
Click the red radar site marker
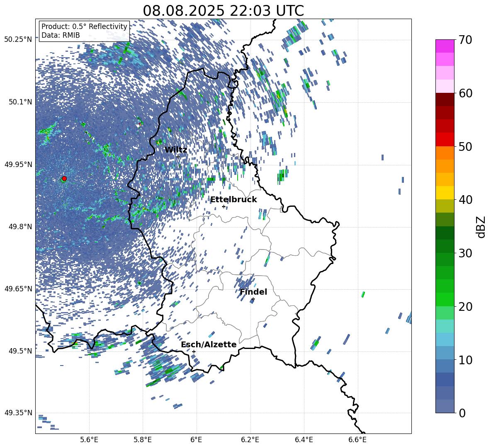click(x=64, y=179)
